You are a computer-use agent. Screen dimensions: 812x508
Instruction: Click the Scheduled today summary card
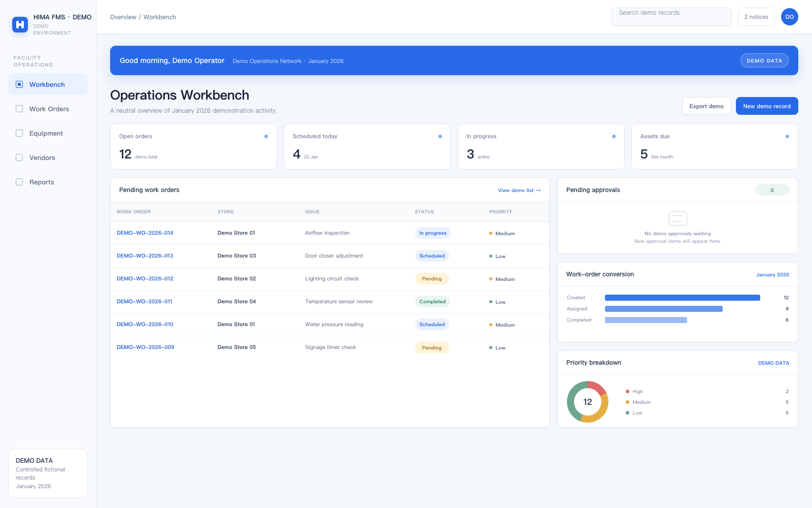click(367, 146)
